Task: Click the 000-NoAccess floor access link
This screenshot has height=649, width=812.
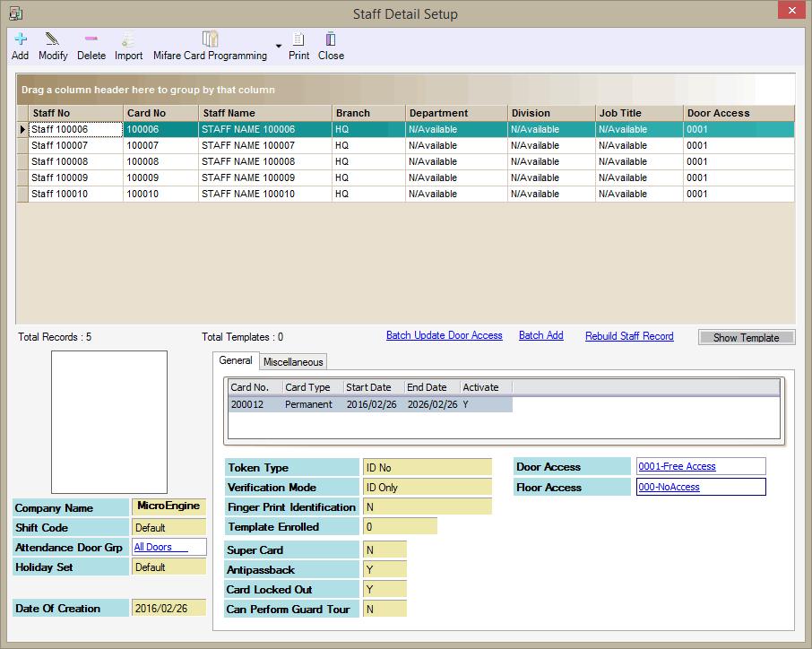Action: point(669,487)
